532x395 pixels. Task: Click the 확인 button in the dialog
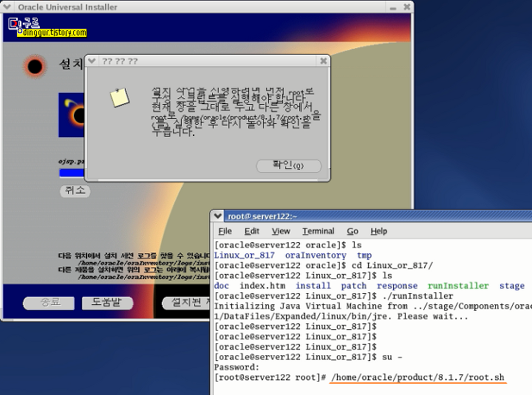289,166
